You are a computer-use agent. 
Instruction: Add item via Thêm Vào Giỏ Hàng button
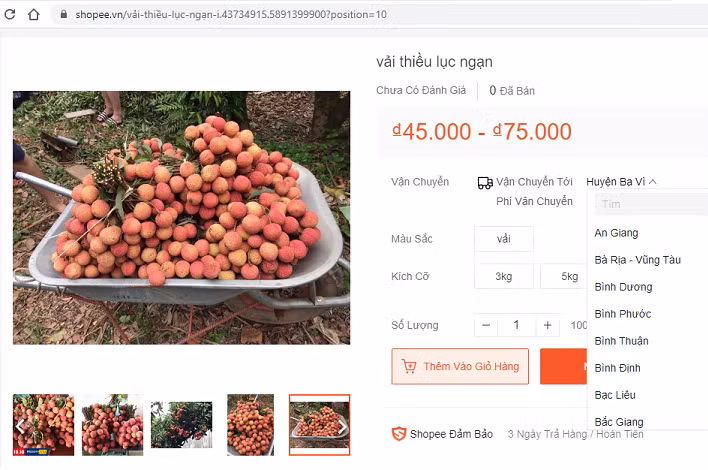[460, 366]
